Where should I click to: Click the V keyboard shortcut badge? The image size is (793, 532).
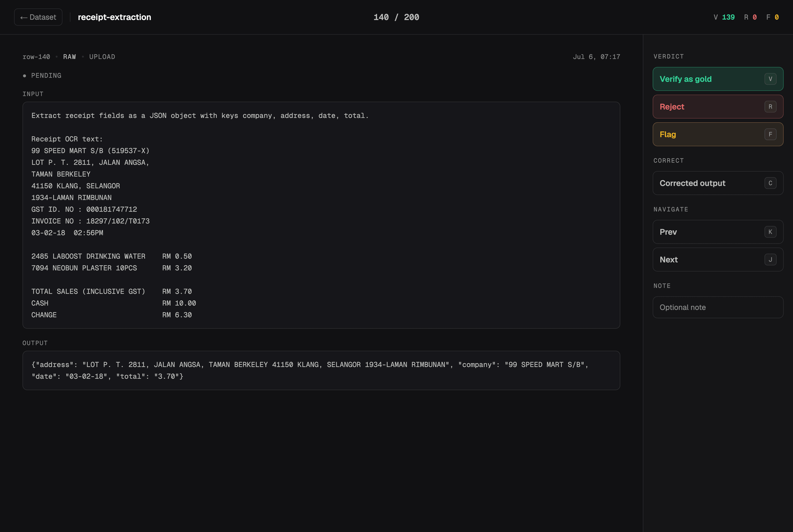[770, 79]
